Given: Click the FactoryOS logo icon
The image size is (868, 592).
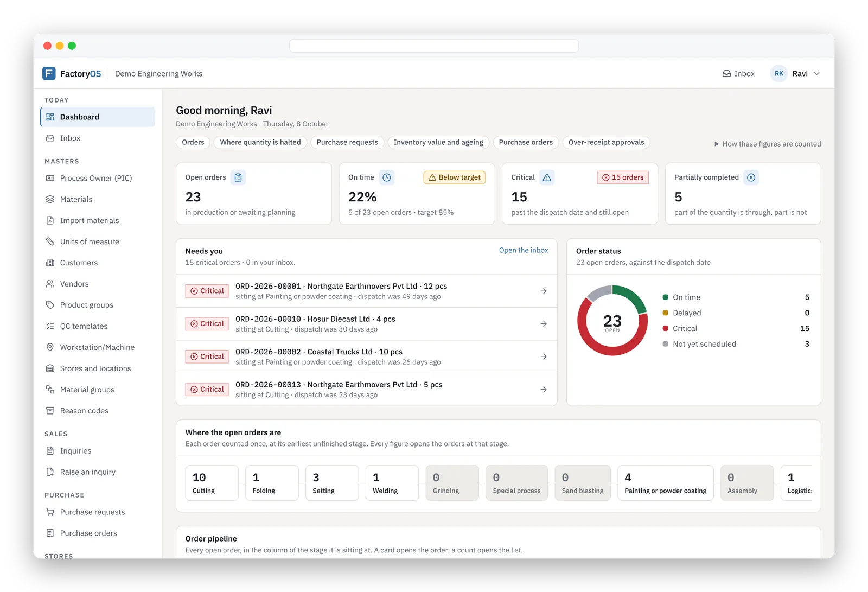Looking at the screenshot, I should click(49, 73).
